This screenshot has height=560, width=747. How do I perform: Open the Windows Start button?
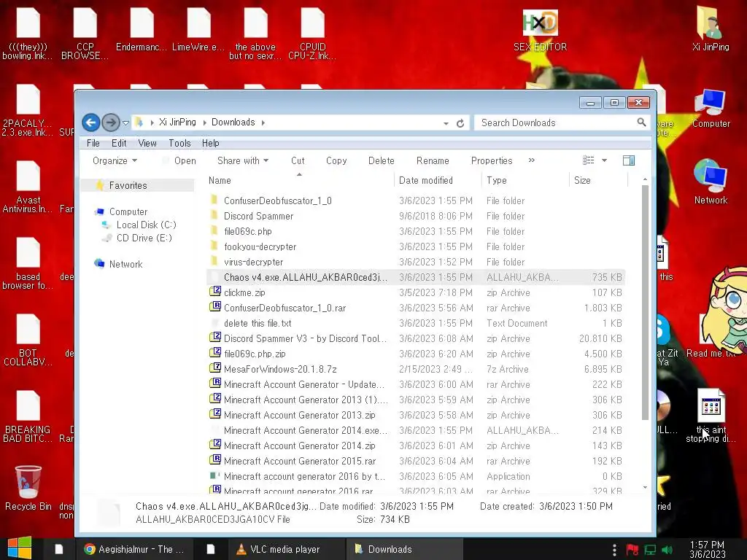point(20,548)
